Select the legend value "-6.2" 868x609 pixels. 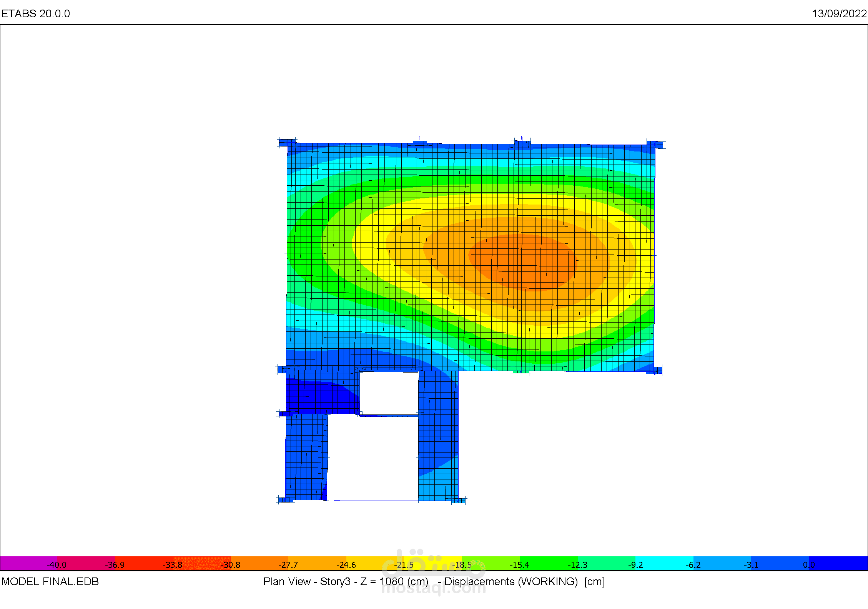[x=693, y=565]
